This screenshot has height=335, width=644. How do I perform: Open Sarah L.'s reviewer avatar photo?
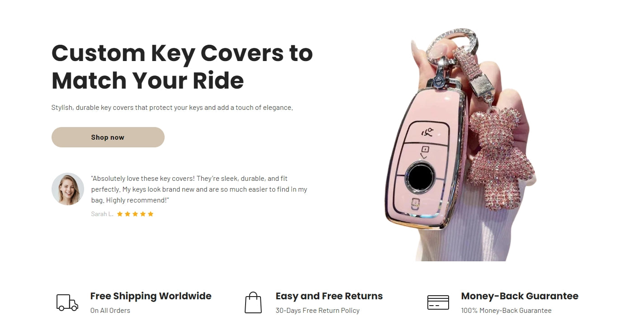pos(68,189)
